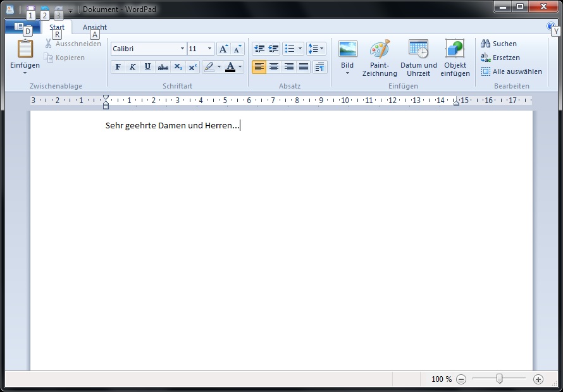Open Suchen (find) with the binoculars icon
The height and width of the screenshot is (392, 563).
(x=498, y=44)
